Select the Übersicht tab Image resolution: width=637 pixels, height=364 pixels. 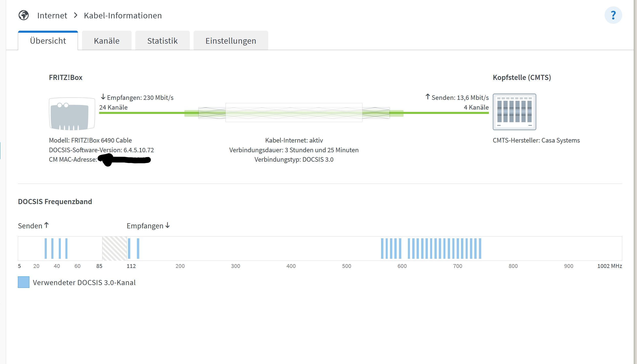(x=48, y=41)
